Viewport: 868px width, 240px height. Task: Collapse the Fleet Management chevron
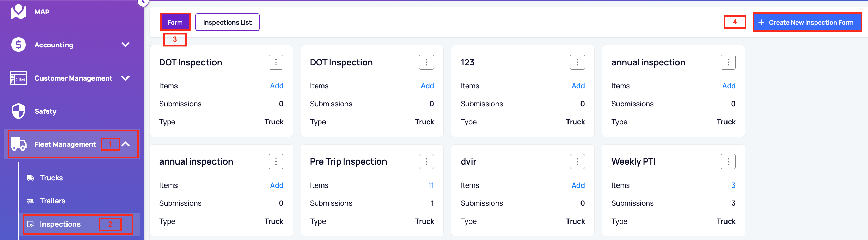[126, 144]
